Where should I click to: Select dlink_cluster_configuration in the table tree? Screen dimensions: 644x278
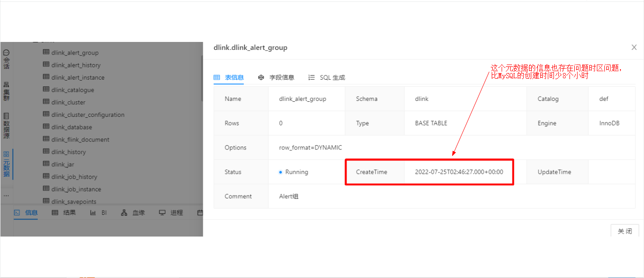88,114
